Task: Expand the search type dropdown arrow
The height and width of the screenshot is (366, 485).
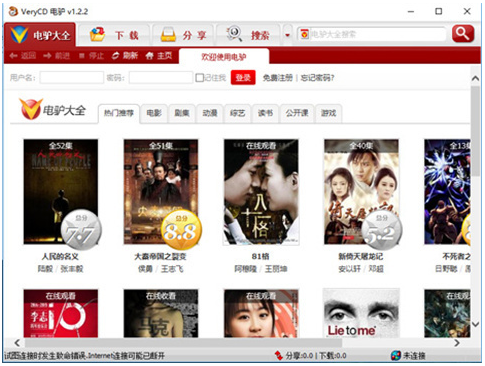Action: coord(287,35)
